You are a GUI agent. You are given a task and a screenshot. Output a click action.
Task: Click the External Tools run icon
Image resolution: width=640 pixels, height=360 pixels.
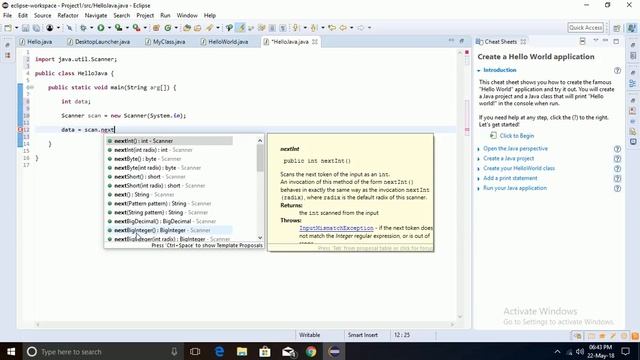click(x=137, y=28)
